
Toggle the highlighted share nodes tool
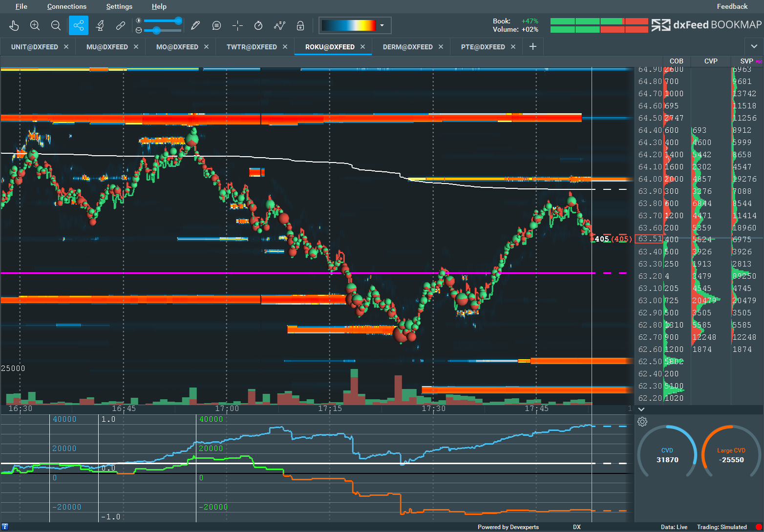click(x=79, y=25)
